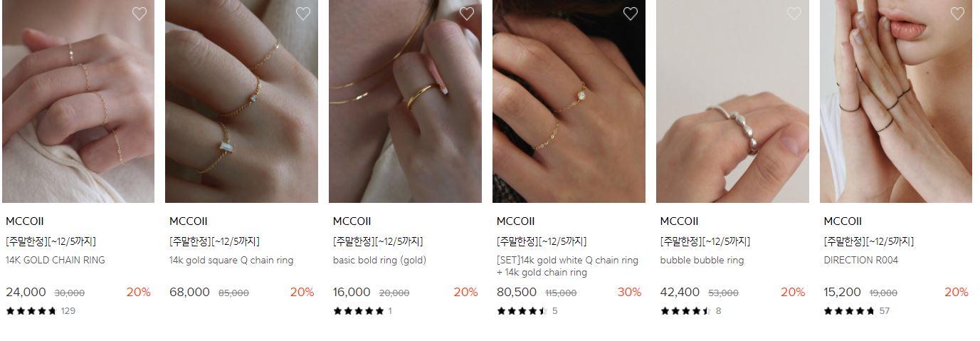Toggle wishlist heart on basic bold ring
The height and width of the screenshot is (341, 980).
click(467, 14)
